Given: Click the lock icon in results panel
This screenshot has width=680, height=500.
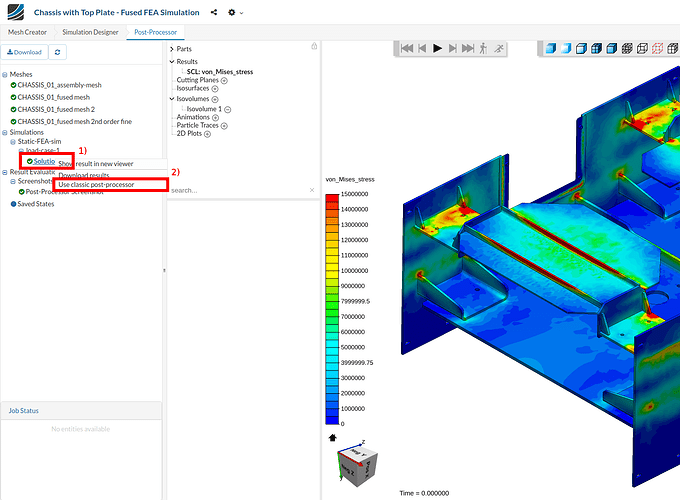Looking at the screenshot, I should coord(314,46).
